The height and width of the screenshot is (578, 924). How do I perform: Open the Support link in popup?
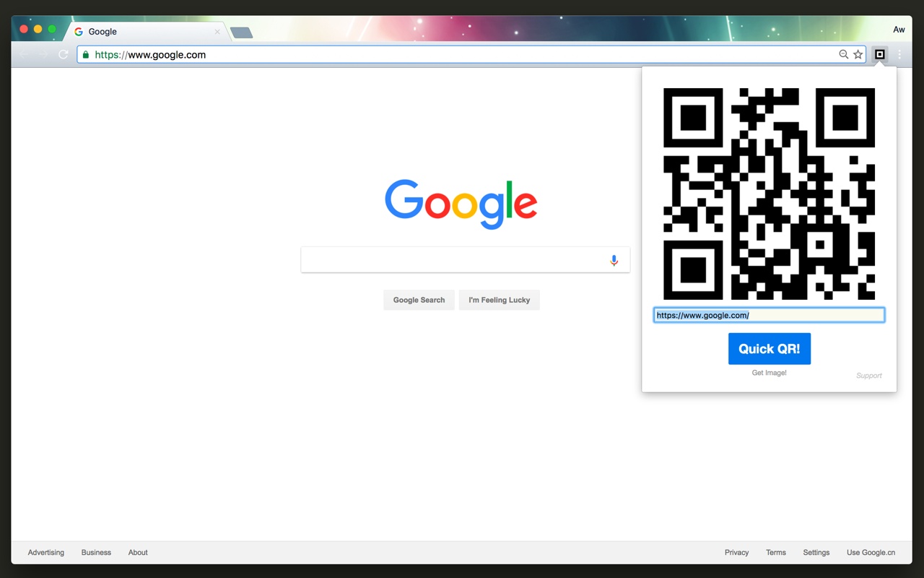[x=869, y=376]
